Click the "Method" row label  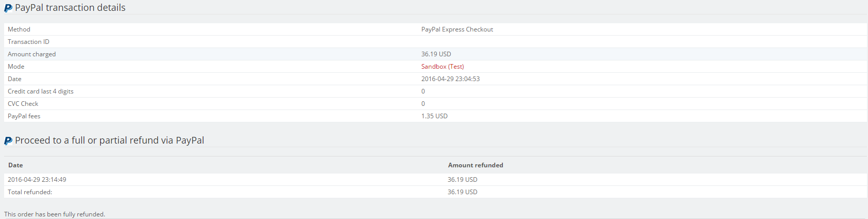(x=19, y=29)
